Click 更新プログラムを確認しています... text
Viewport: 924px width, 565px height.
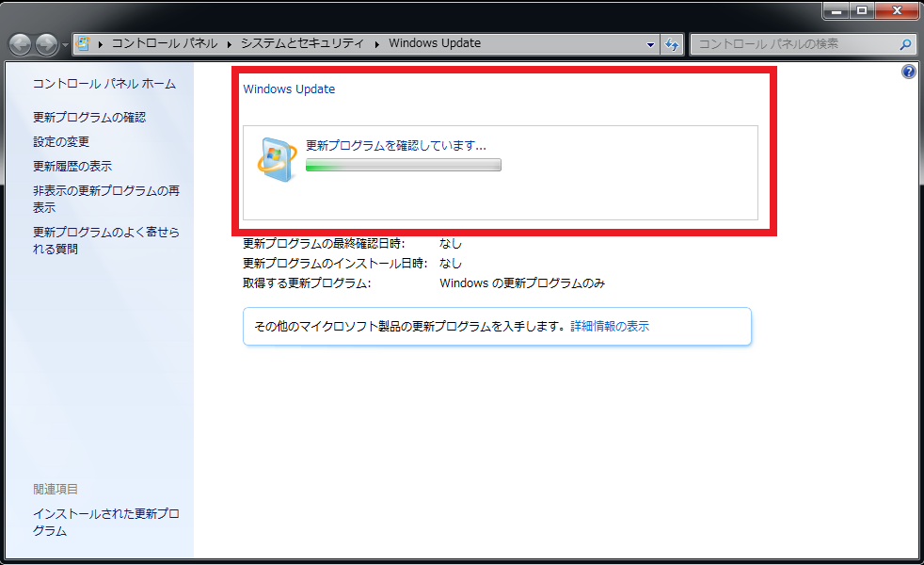pos(396,145)
